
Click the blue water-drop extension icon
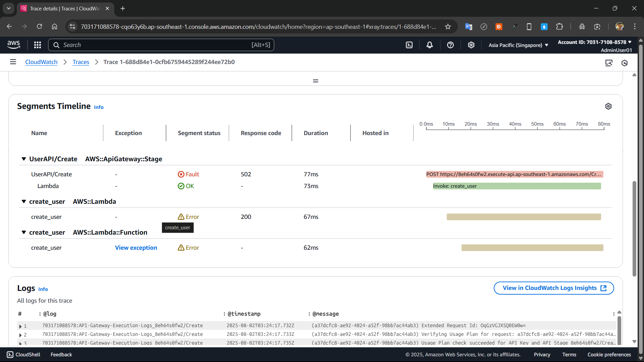pyautogui.click(x=544, y=26)
